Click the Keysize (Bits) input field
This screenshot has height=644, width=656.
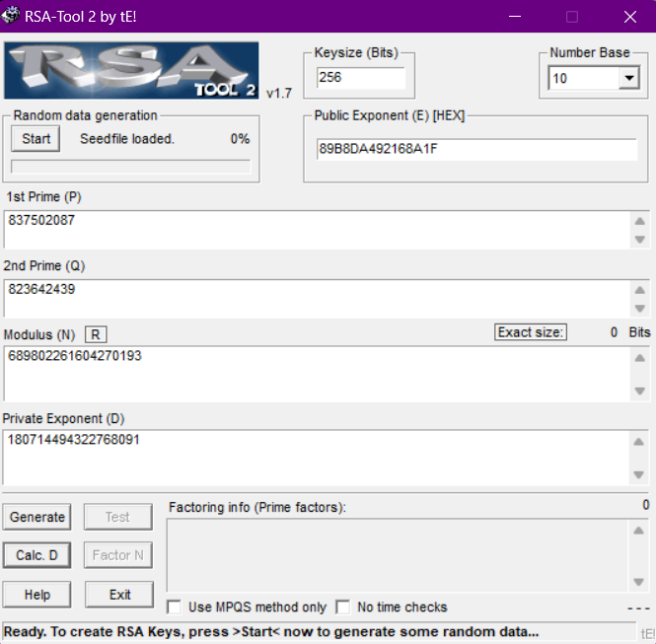click(360, 78)
